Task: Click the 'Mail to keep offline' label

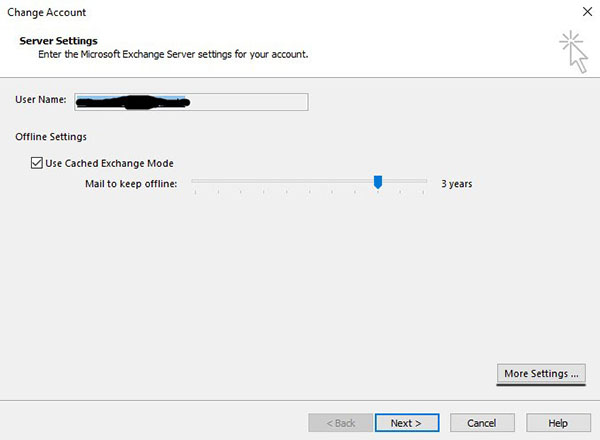Action: coord(131,184)
